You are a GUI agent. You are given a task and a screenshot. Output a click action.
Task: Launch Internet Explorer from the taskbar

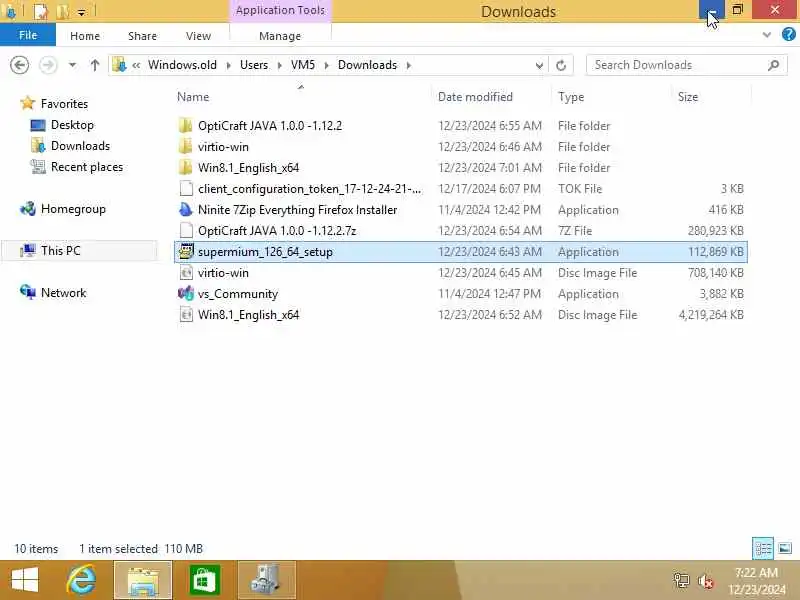[x=82, y=581]
